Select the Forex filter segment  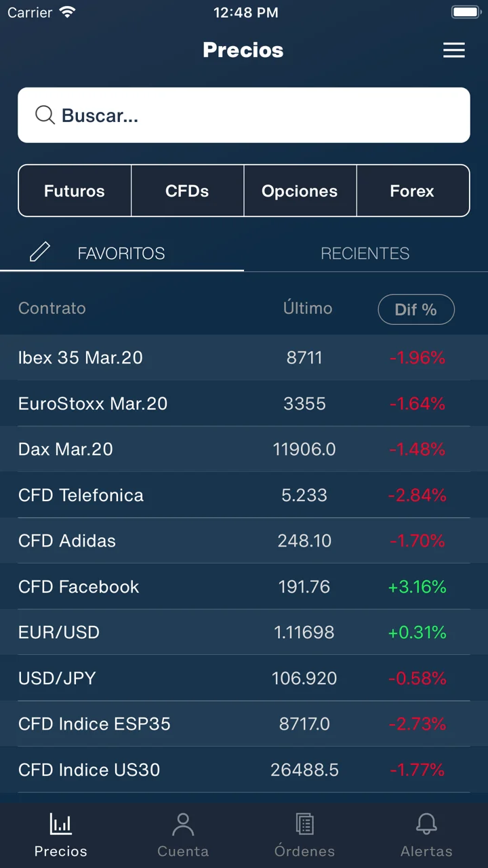[x=413, y=191]
